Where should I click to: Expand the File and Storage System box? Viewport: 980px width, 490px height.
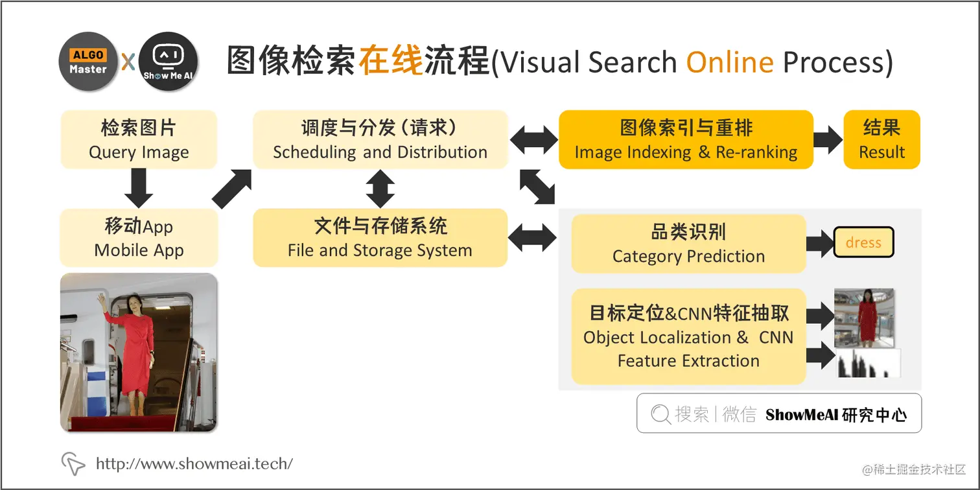click(380, 237)
